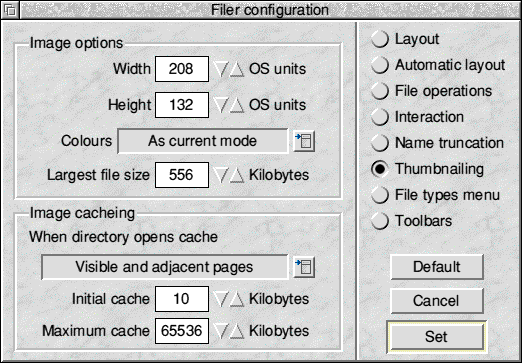Increase the Maximum cache value
This screenshot has width=522, height=363.
[237, 331]
